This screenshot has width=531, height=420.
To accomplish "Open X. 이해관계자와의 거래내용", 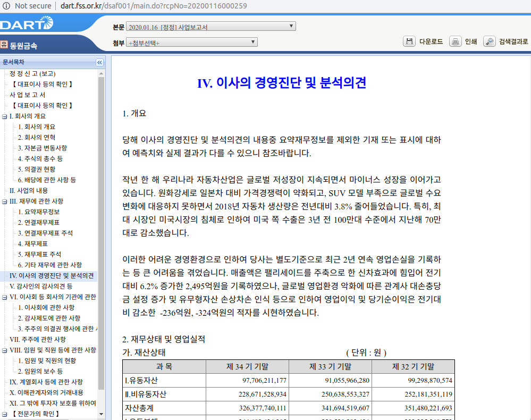I will [x=46, y=392].
